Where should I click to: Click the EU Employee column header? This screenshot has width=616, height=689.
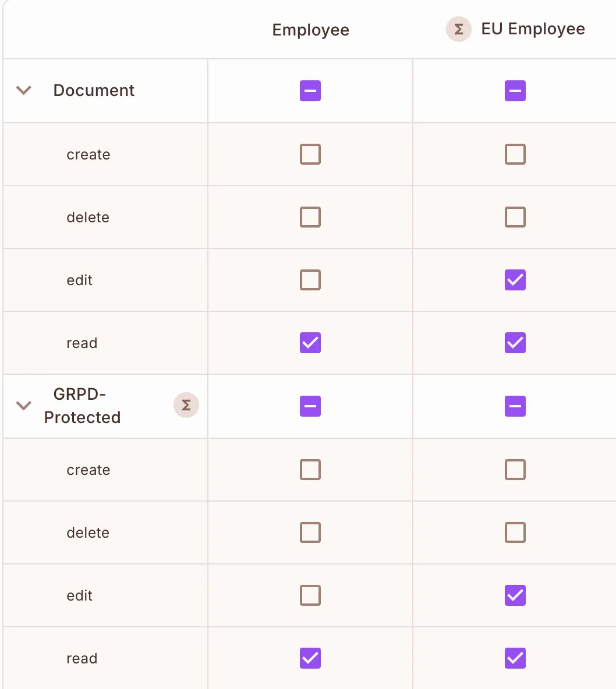(533, 29)
